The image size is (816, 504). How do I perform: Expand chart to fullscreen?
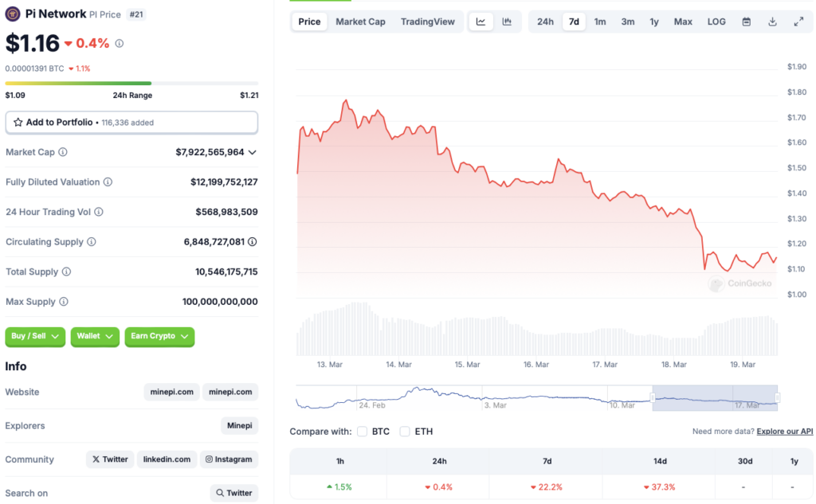[x=798, y=21]
